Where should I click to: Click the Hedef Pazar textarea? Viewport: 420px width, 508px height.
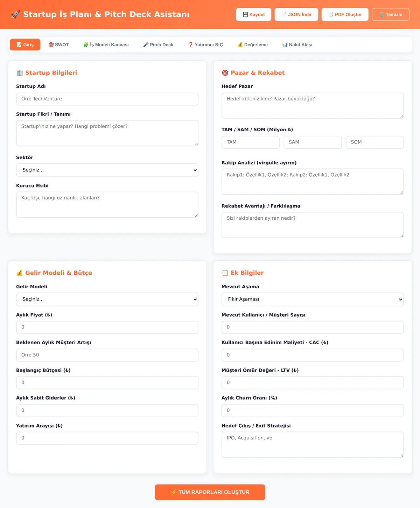point(313,106)
